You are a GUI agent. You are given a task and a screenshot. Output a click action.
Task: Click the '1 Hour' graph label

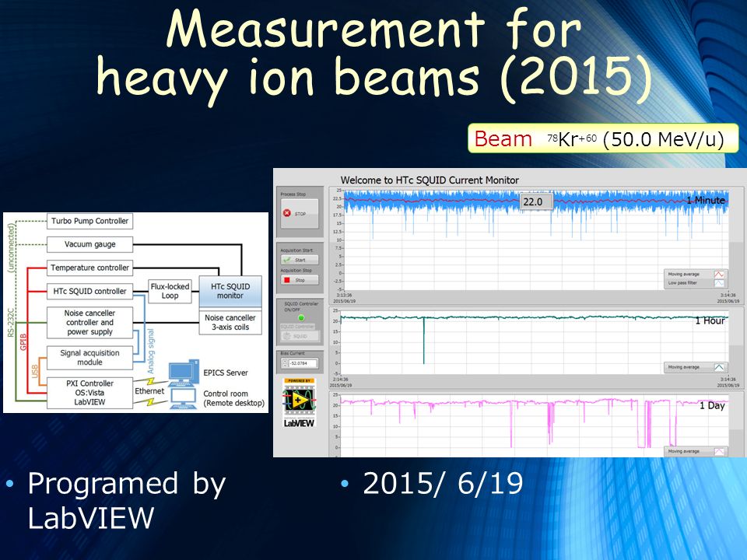pyautogui.click(x=710, y=321)
